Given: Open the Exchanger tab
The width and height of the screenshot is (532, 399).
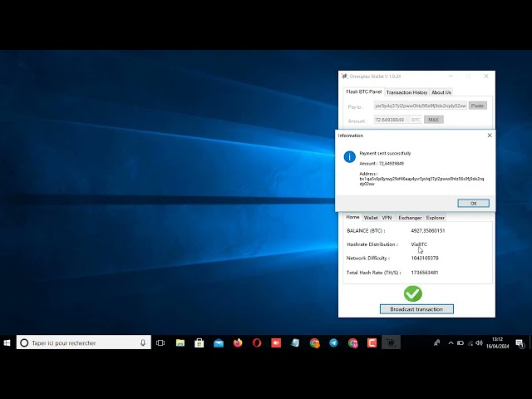Looking at the screenshot, I should [x=410, y=218].
